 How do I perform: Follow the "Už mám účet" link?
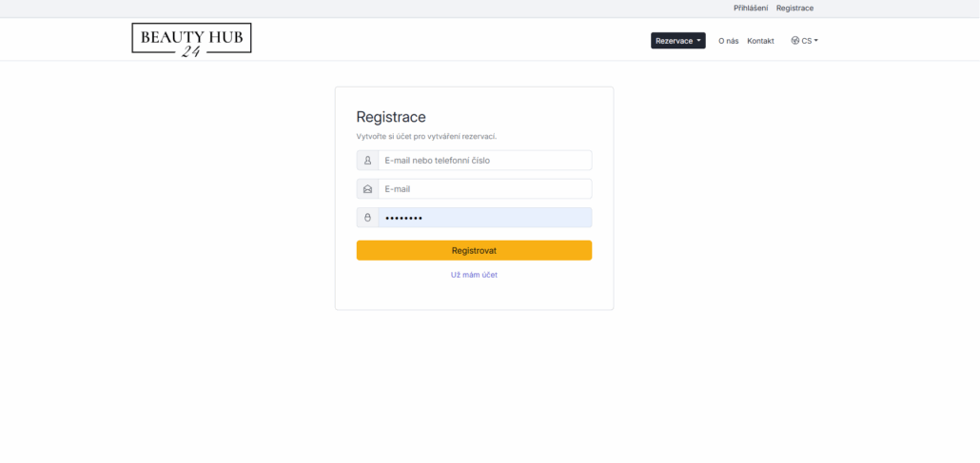[474, 275]
